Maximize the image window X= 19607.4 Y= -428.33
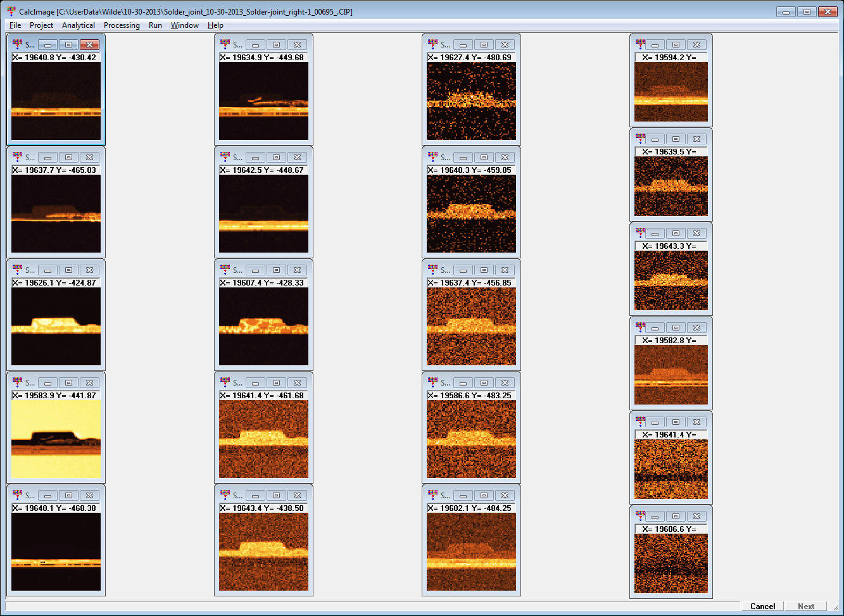 point(276,270)
